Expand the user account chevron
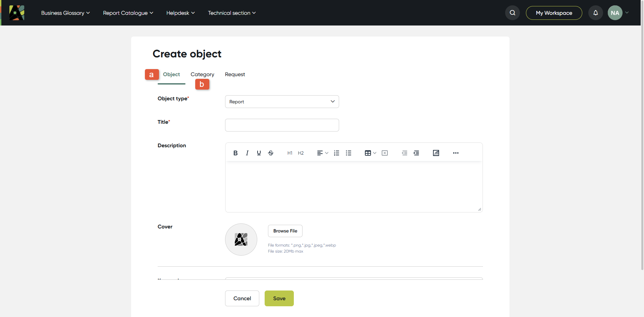 pos(627,13)
